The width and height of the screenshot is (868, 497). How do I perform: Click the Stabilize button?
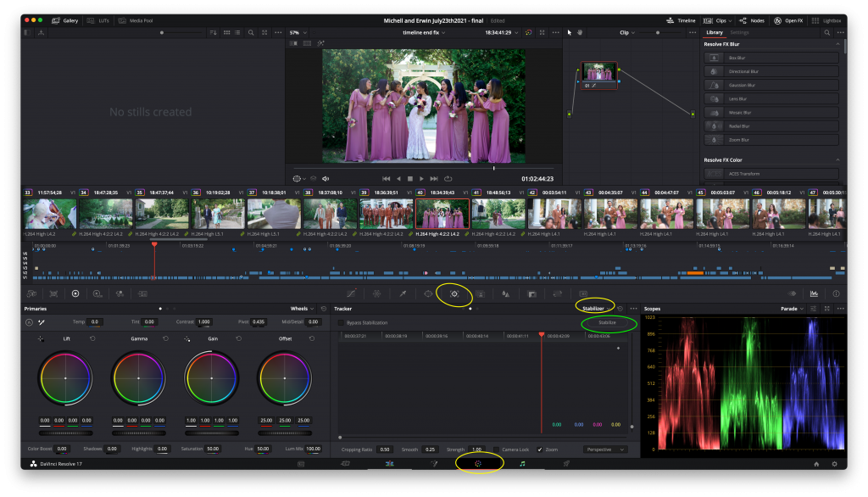point(608,323)
